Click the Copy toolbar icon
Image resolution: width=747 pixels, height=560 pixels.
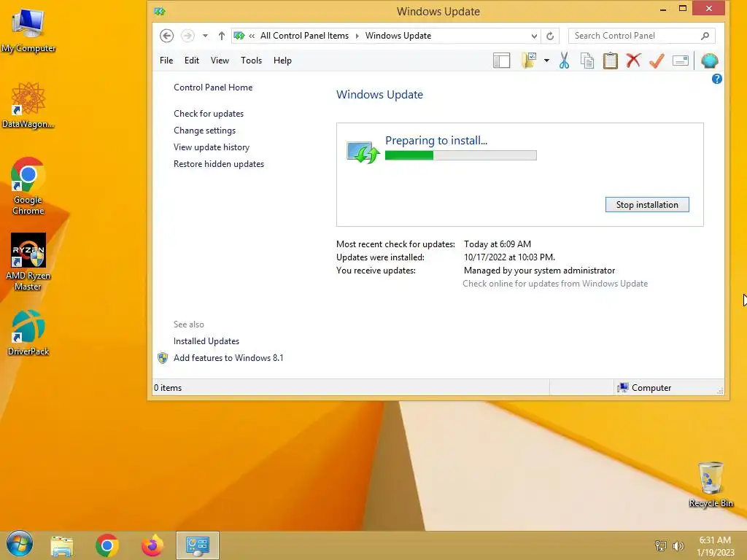(587, 61)
